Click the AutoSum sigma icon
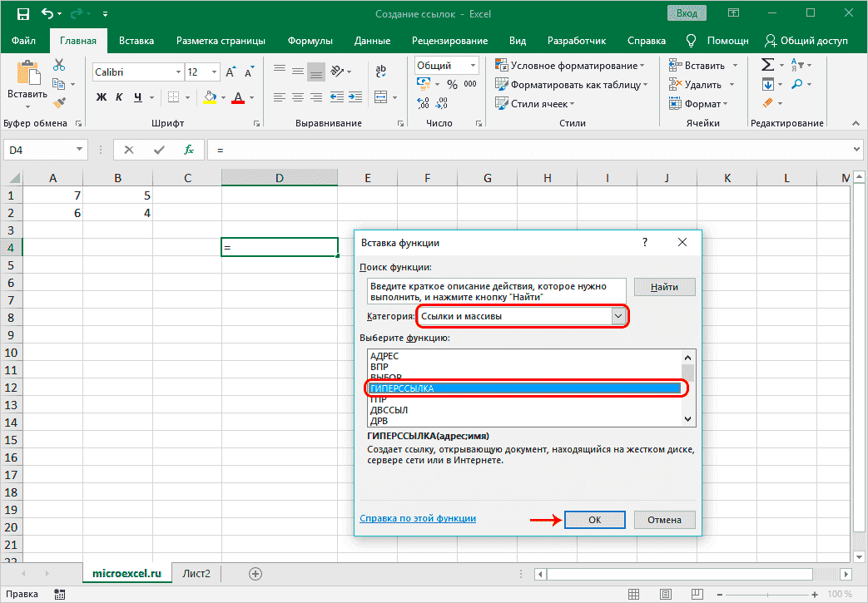 tap(767, 65)
